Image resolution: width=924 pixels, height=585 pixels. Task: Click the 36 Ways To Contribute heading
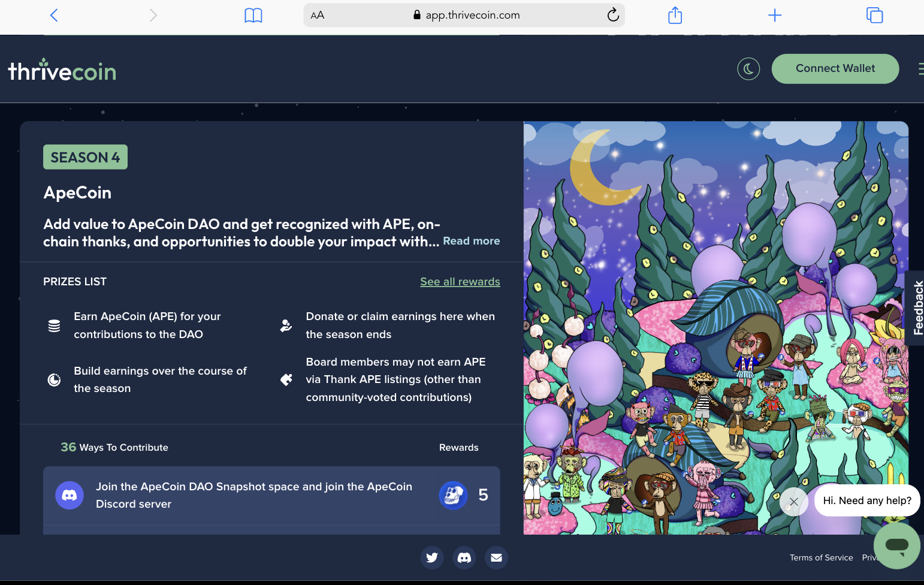coord(114,447)
